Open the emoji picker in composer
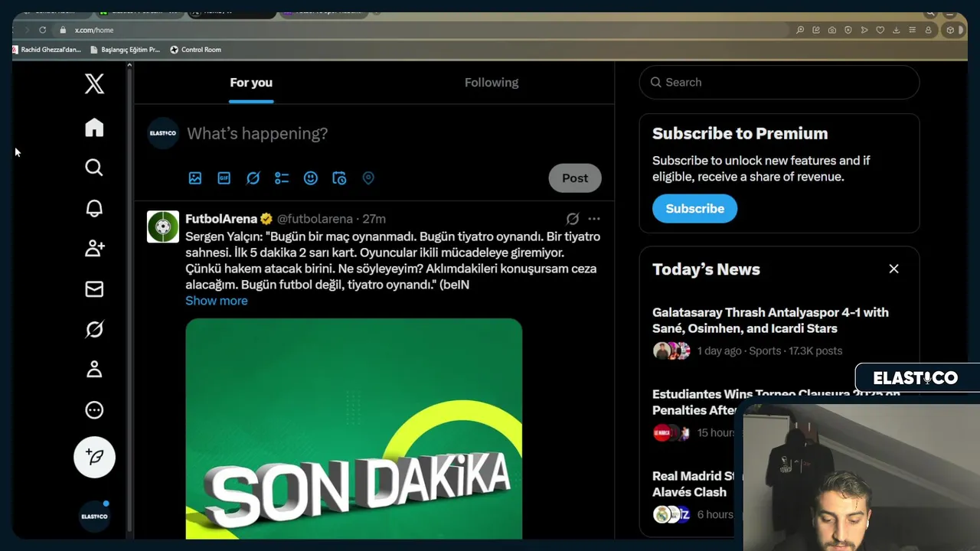Viewport: 980px width, 551px height. pyautogui.click(x=311, y=178)
